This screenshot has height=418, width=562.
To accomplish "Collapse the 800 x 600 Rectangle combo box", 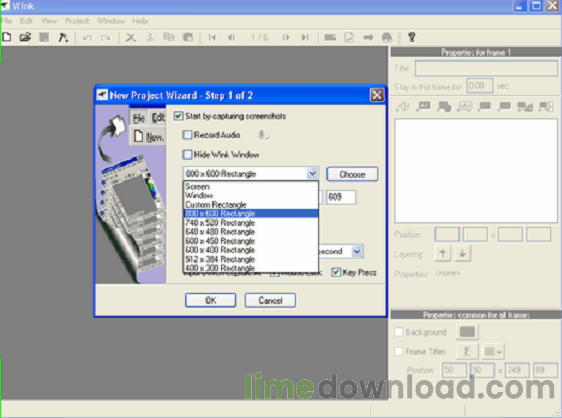I will 312,174.
